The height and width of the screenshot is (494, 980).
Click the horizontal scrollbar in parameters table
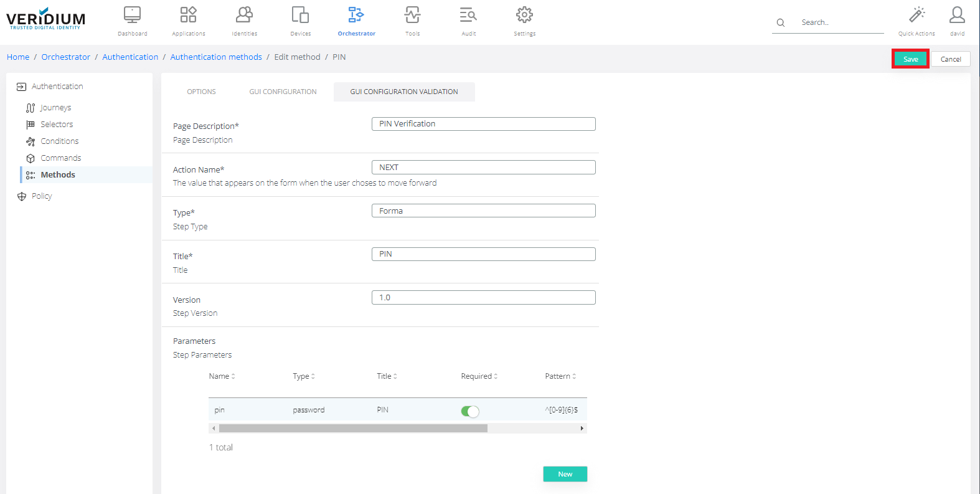click(353, 429)
